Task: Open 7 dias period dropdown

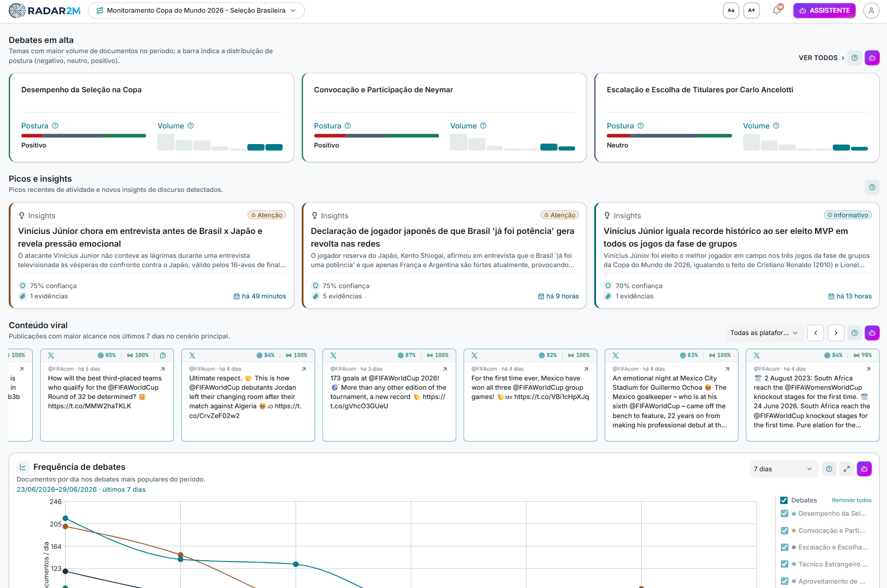Action: (783, 469)
